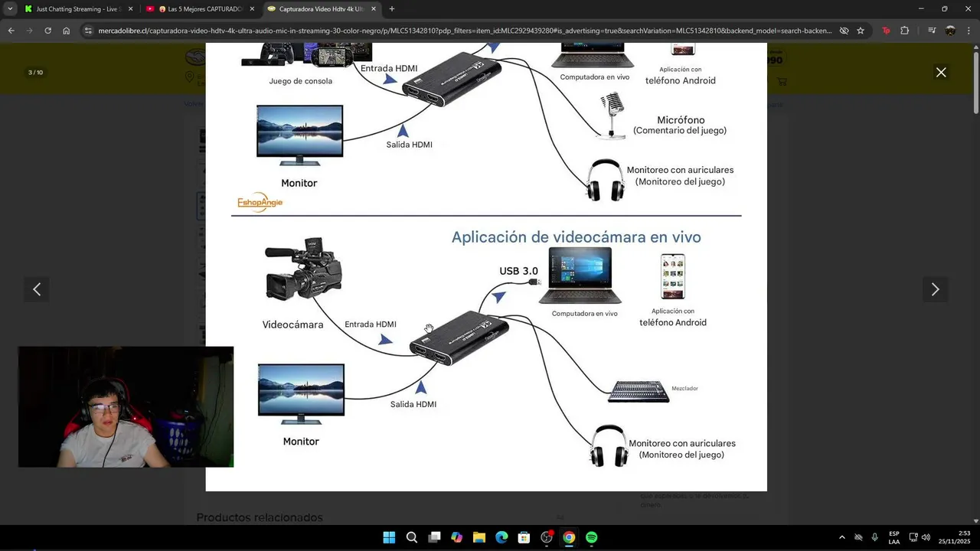Open the Windows Start menu
The width and height of the screenshot is (980, 551).
[x=389, y=537]
